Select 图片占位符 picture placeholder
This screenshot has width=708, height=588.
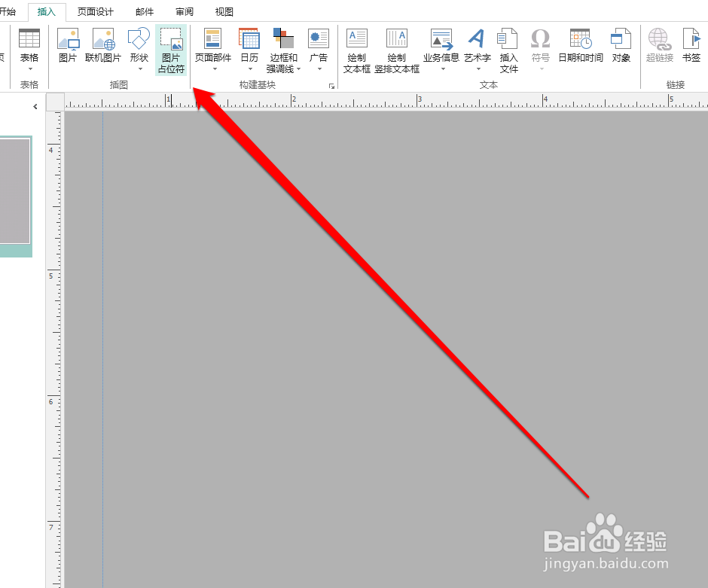click(x=171, y=50)
